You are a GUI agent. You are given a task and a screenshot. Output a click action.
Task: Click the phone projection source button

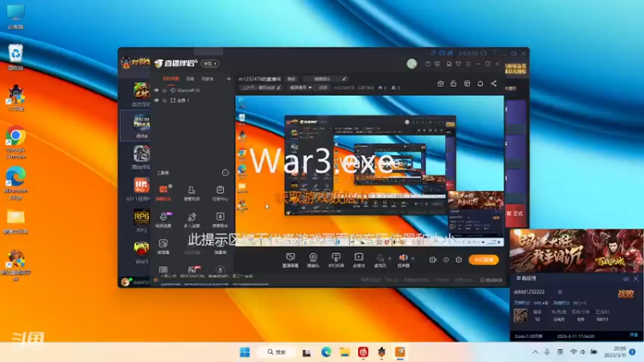tap(336, 260)
